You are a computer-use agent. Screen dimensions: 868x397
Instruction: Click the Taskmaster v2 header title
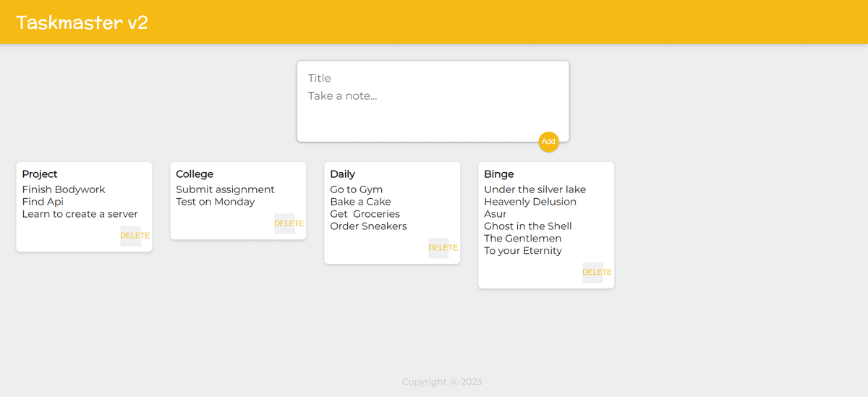(82, 22)
